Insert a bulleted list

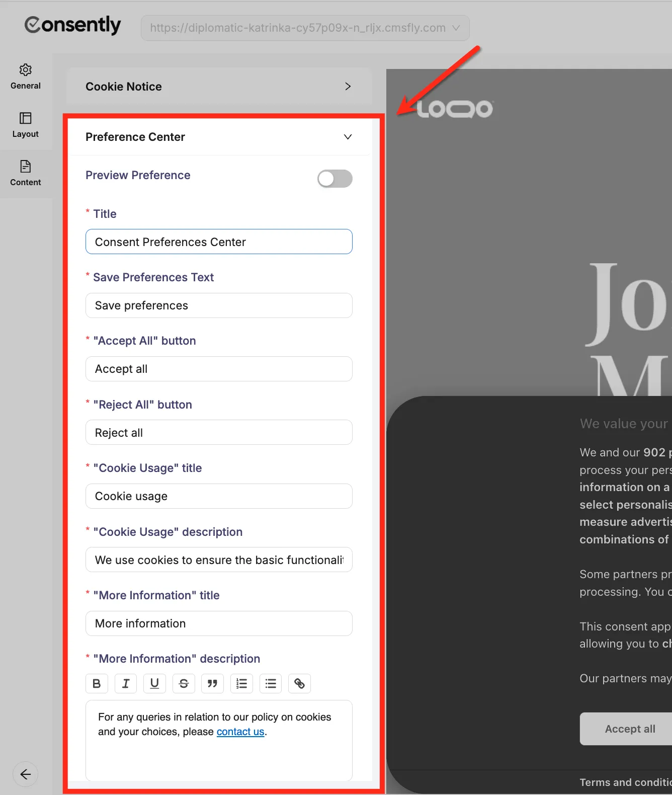coord(271,683)
